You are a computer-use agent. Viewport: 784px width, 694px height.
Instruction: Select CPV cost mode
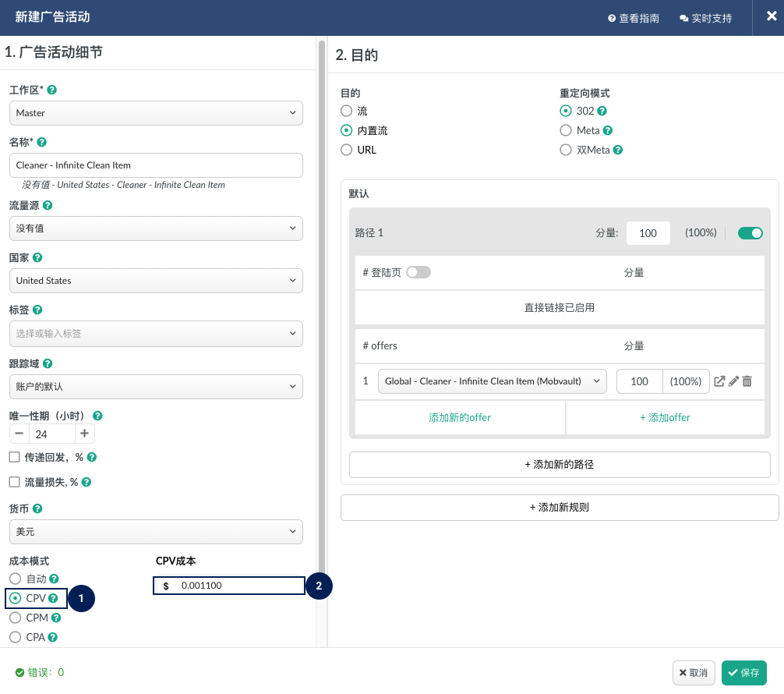point(15,598)
